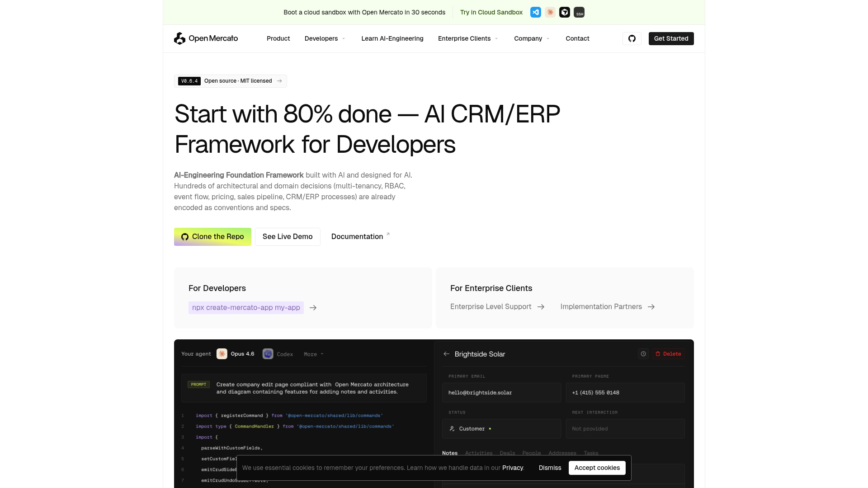The image size is (868, 488).
Task: Click Try in Cloud Sandbox link
Action: (491, 12)
